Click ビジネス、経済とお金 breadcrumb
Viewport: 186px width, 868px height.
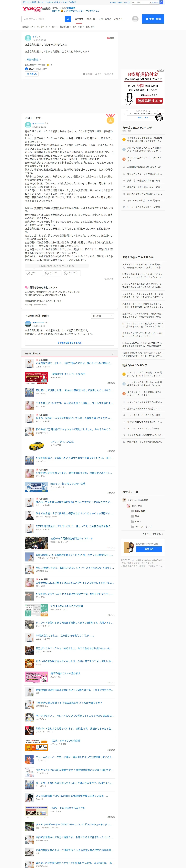click(x=60, y=27)
